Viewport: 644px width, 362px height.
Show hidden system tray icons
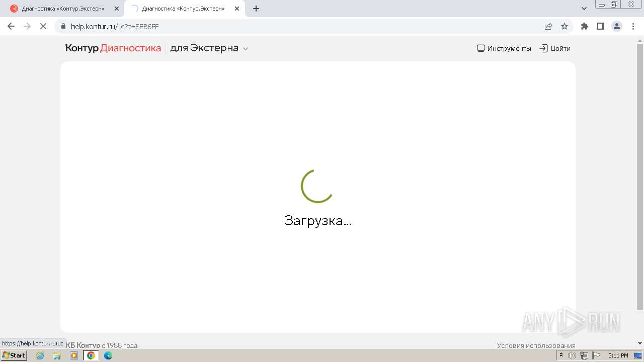click(561, 355)
